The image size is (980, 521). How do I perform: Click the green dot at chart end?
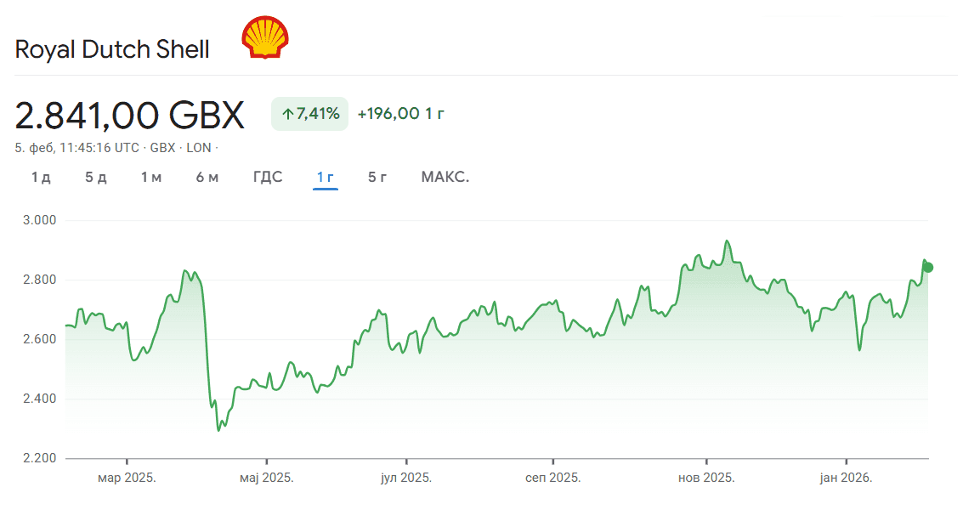point(928,268)
